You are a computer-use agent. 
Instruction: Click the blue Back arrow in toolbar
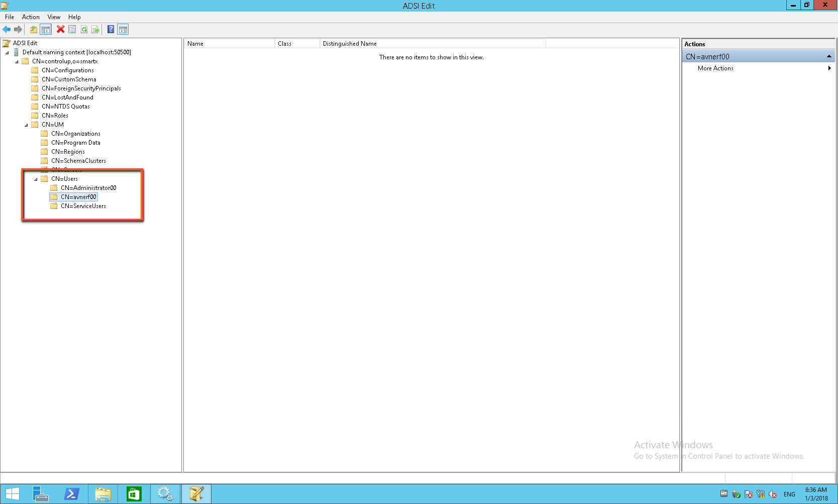pyautogui.click(x=7, y=30)
